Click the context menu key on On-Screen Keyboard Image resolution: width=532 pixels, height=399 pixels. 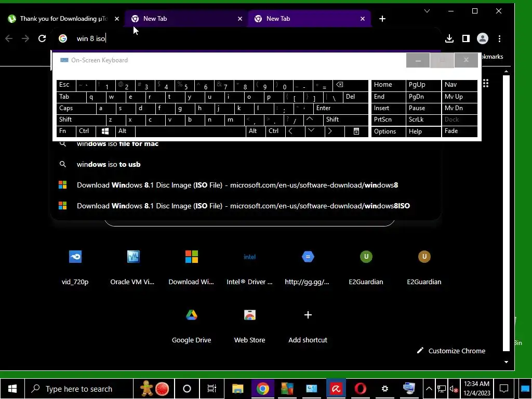point(356,131)
